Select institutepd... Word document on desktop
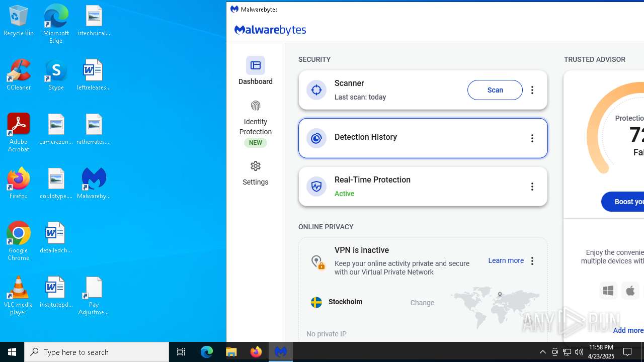Screen dimensions: 644x362 click(56, 292)
